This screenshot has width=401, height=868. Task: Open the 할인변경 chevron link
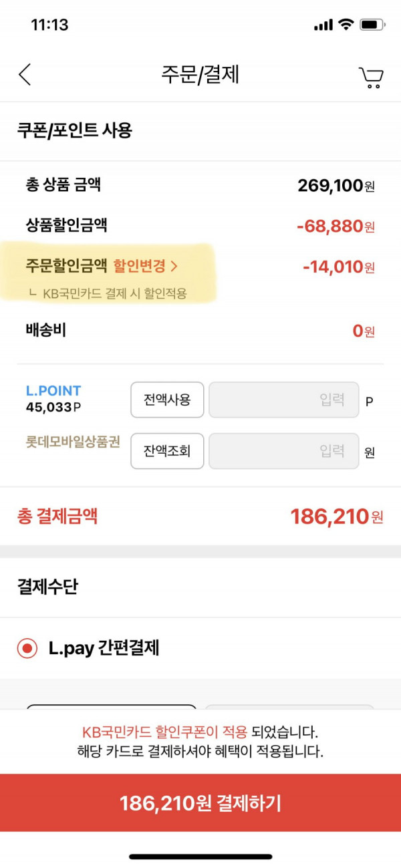(145, 266)
